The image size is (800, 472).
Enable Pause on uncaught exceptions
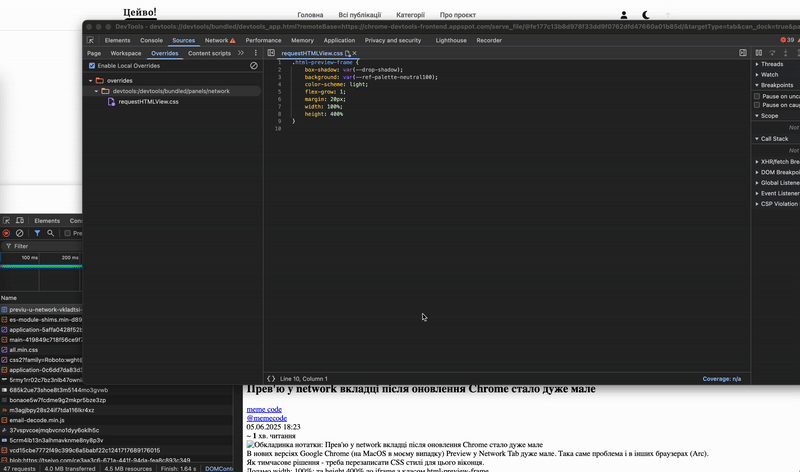click(x=759, y=96)
